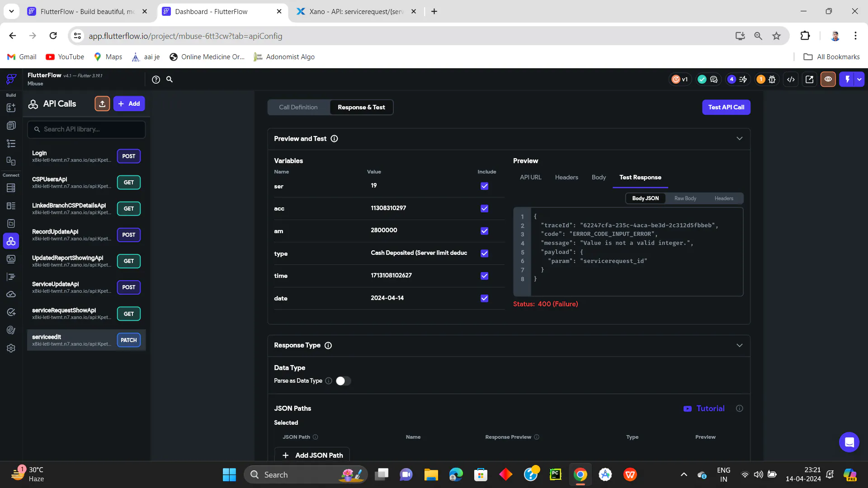Select the Headers preview tab
The image size is (868, 488).
[x=566, y=177]
